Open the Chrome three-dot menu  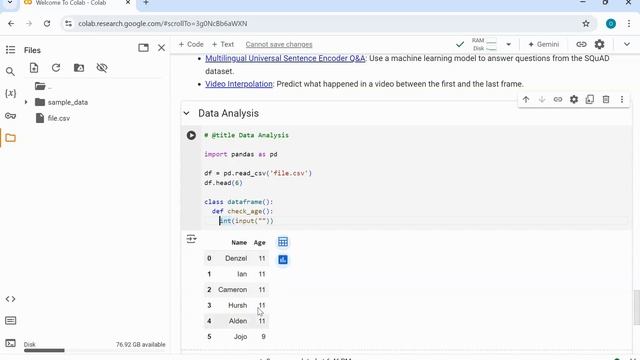pyautogui.click(x=629, y=24)
